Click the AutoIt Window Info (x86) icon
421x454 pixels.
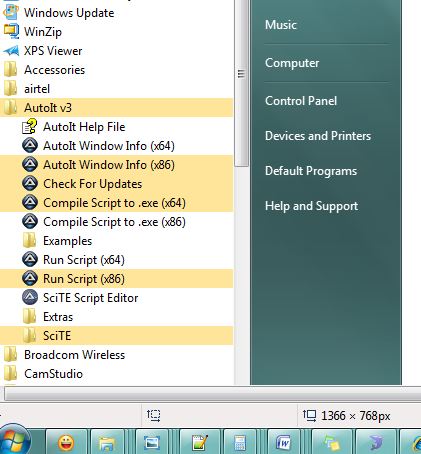[30, 165]
